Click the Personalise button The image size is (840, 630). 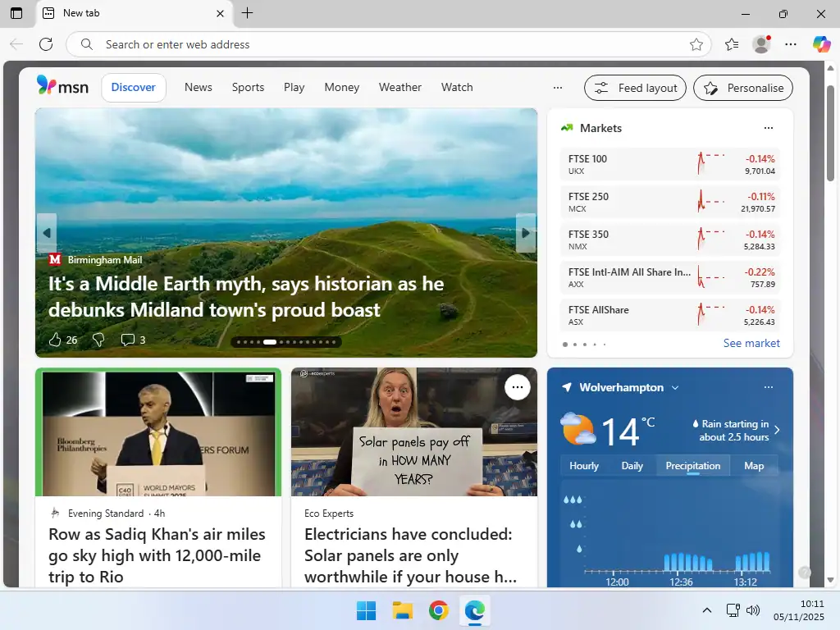(742, 88)
